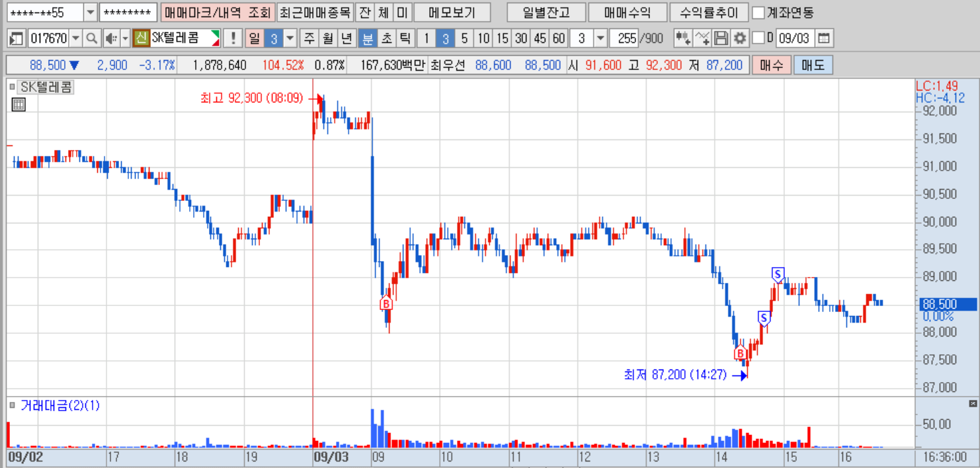This screenshot has width=980, height=468.
Task: Expand the minute interval value dropdown
Action: tap(600, 38)
